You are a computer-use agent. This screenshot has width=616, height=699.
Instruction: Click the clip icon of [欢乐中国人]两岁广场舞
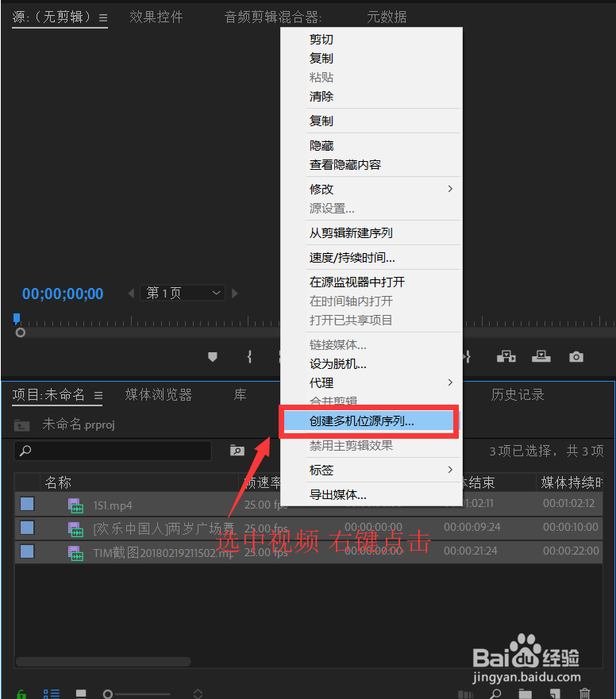click(75, 529)
